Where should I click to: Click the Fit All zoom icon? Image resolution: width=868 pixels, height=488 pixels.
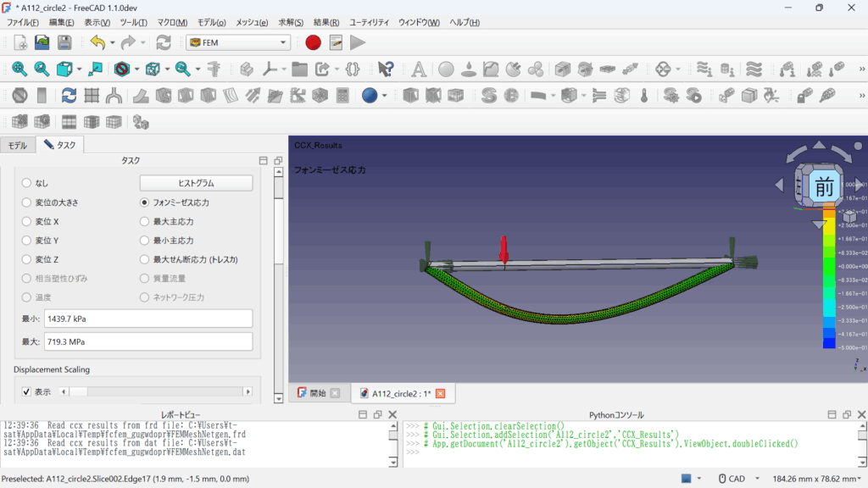(19, 69)
